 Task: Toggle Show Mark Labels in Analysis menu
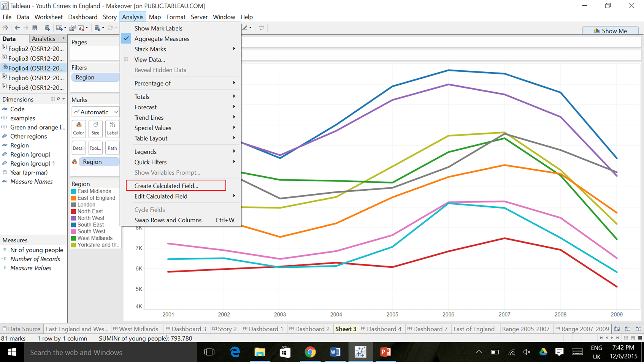[158, 28]
